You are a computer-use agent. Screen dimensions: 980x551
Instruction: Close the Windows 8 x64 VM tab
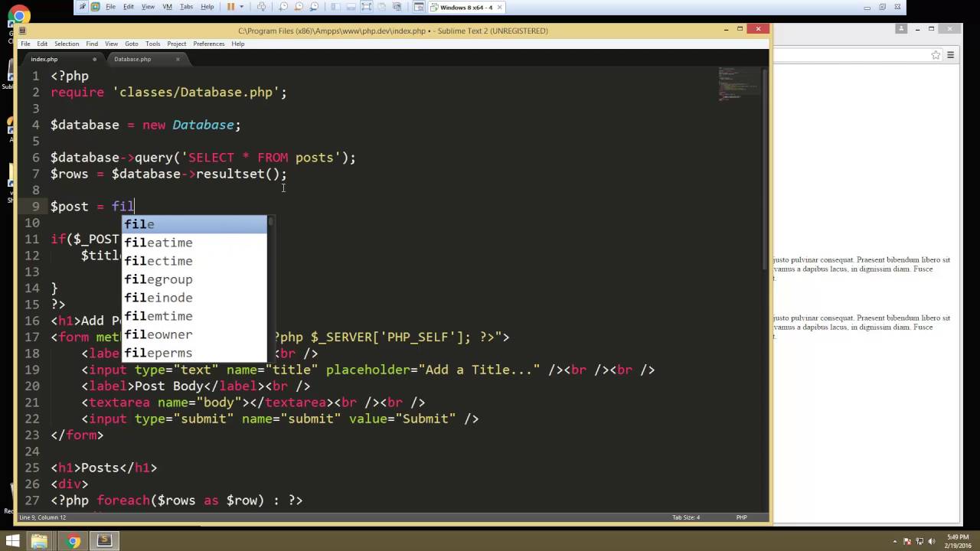499,7
